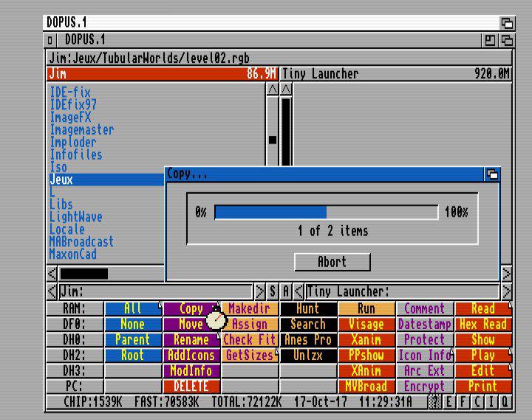
Task: Click the DELETE command button
Action: (191, 386)
